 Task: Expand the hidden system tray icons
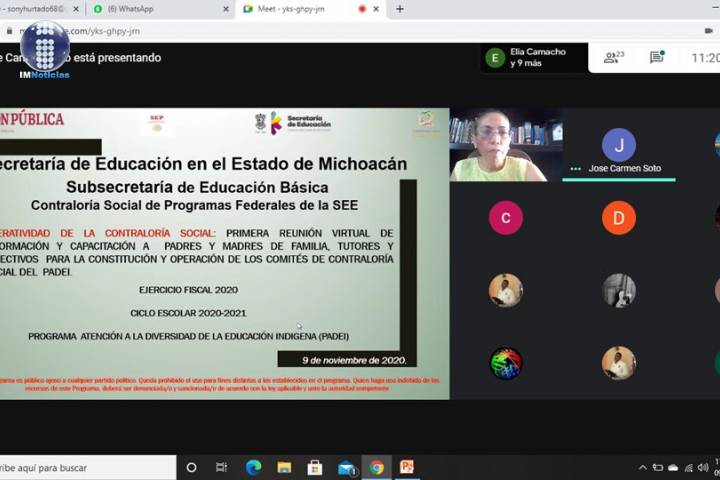pos(643,467)
